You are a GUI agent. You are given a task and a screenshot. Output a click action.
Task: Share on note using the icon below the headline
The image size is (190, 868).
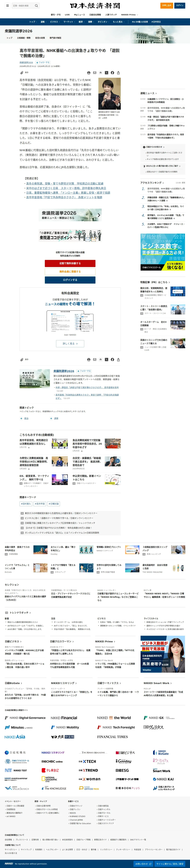101,73
